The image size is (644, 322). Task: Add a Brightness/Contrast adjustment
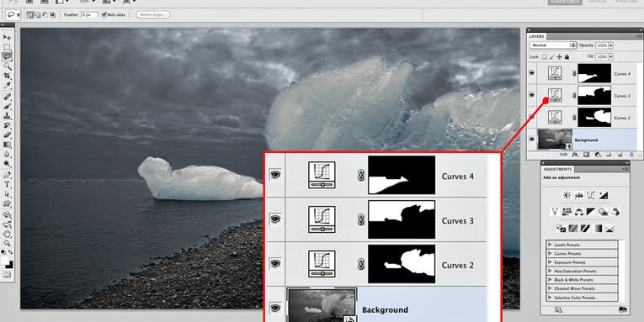[x=567, y=195]
